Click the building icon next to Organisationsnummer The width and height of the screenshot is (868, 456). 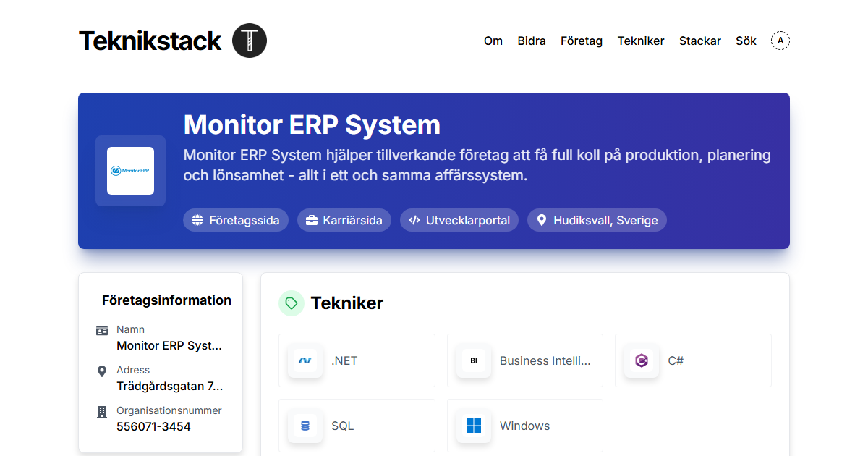(102, 412)
